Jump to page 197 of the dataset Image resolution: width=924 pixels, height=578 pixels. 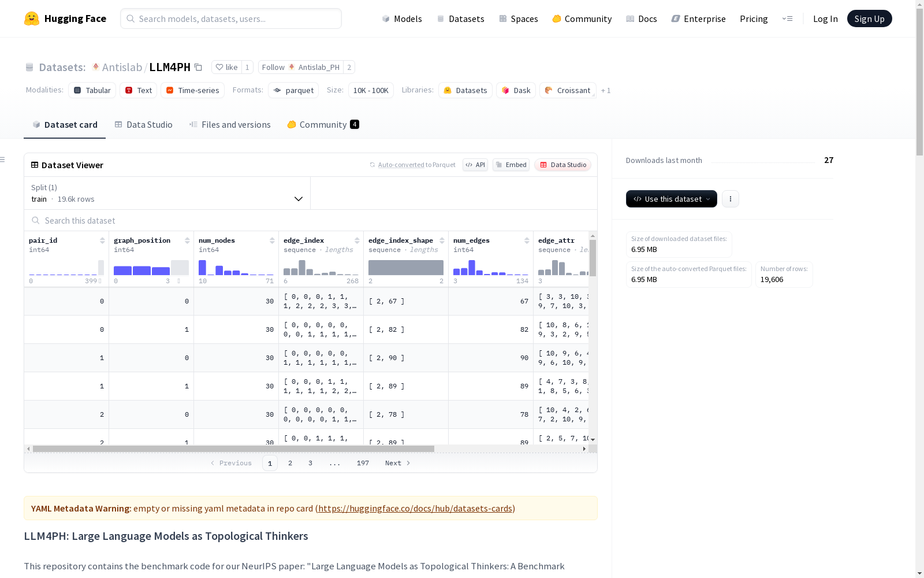[x=363, y=463]
